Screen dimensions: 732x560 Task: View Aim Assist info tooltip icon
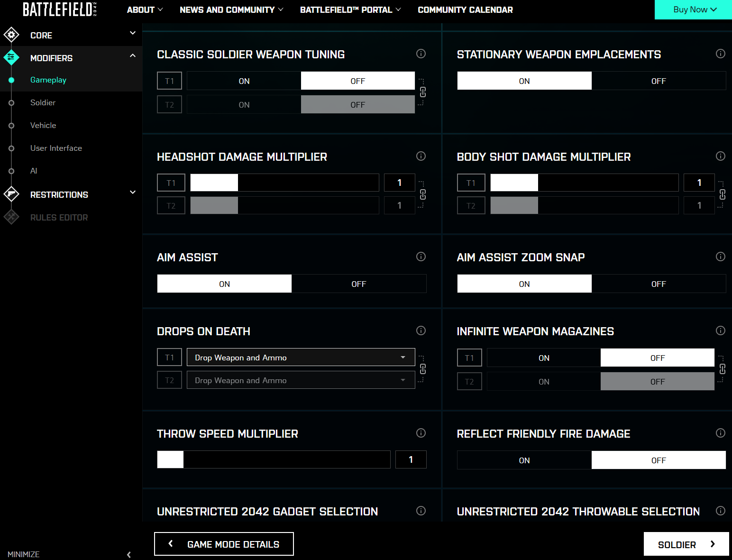pos(421,257)
